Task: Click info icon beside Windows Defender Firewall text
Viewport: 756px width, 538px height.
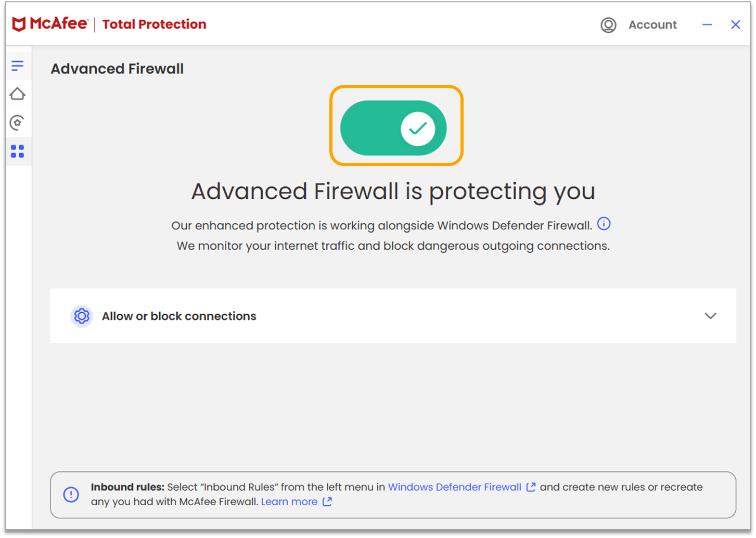Action: [604, 224]
